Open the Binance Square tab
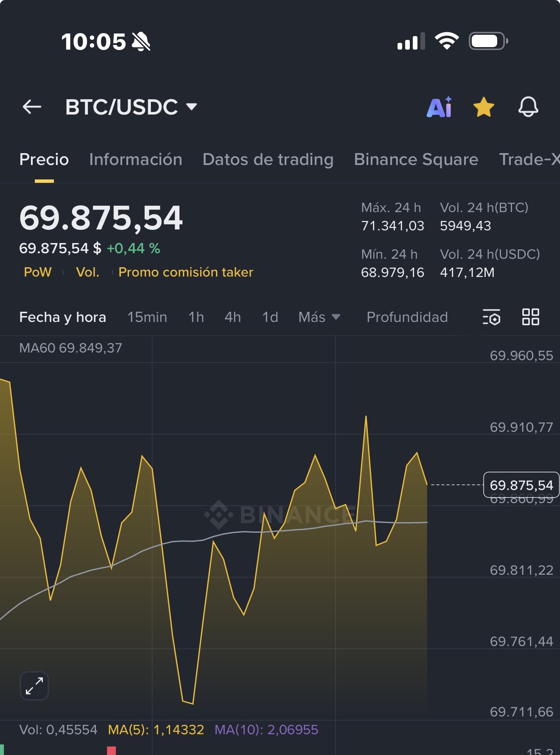Viewport: 560px width, 755px height. (x=416, y=159)
